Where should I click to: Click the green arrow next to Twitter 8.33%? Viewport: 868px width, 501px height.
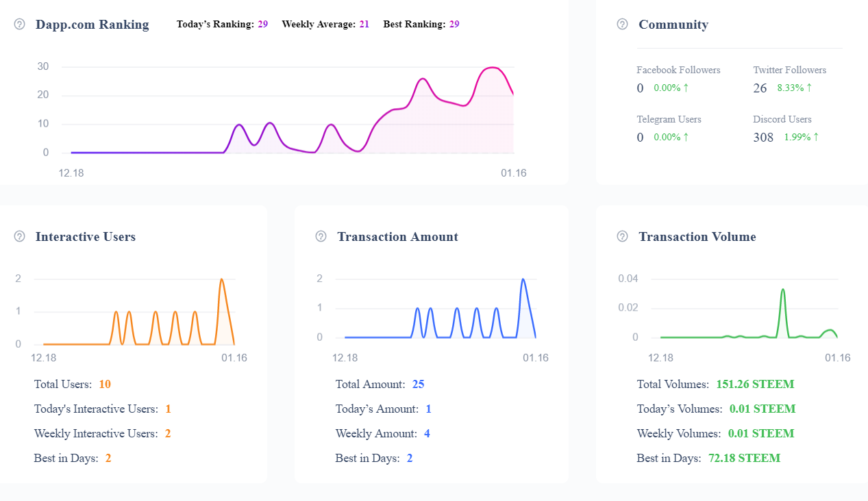[x=809, y=88]
